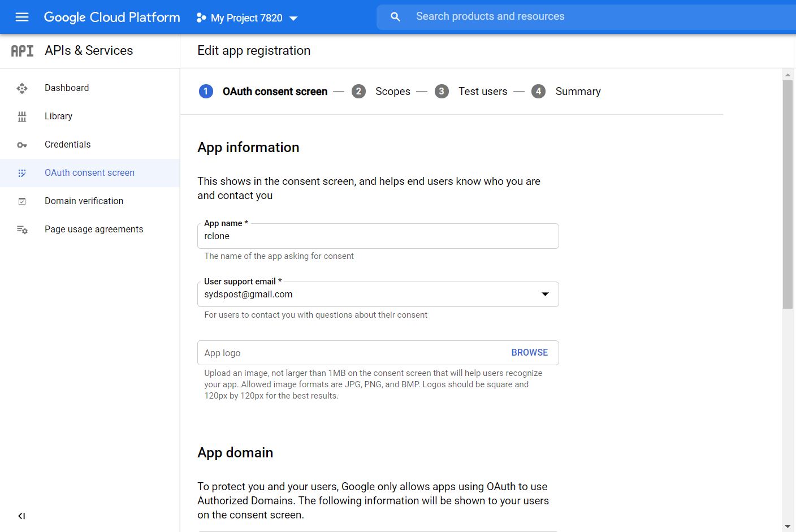Viewport: 796px width, 532px height.
Task: Click the Google Cloud Platform logo
Action: tap(112, 17)
